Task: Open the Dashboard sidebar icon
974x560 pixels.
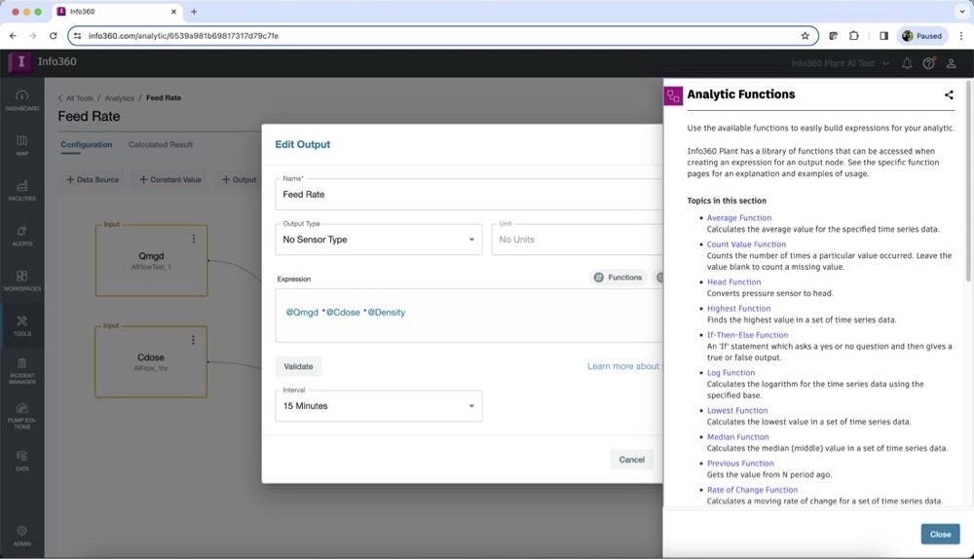Action: [x=21, y=100]
